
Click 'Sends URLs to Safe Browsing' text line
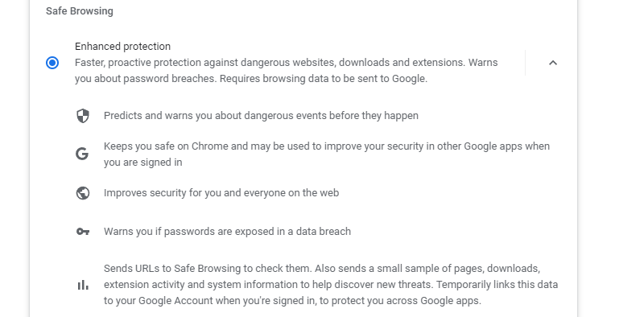click(322, 269)
